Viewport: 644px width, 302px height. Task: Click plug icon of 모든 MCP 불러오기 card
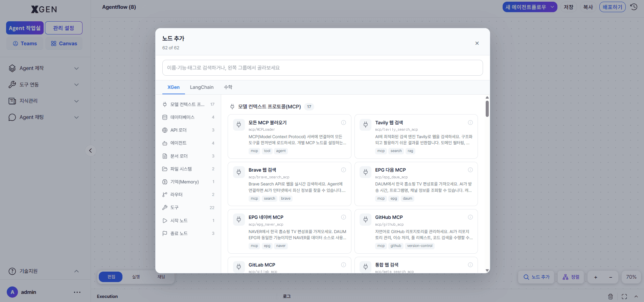coord(239,125)
